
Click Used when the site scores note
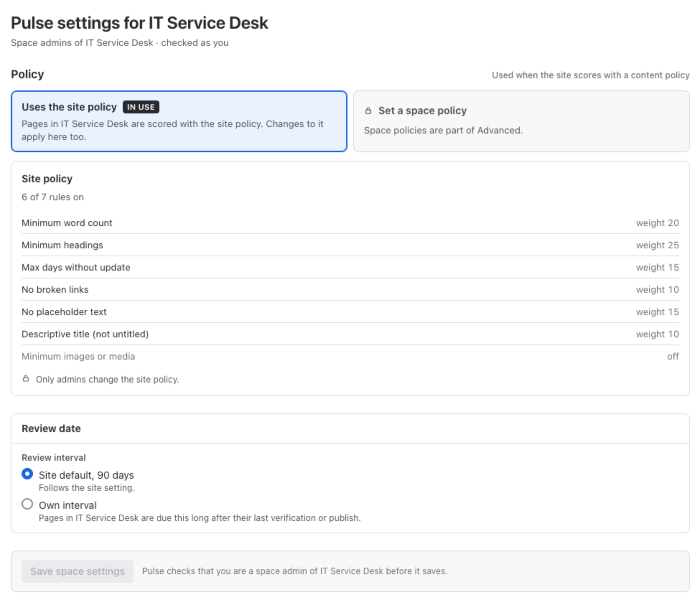(591, 75)
